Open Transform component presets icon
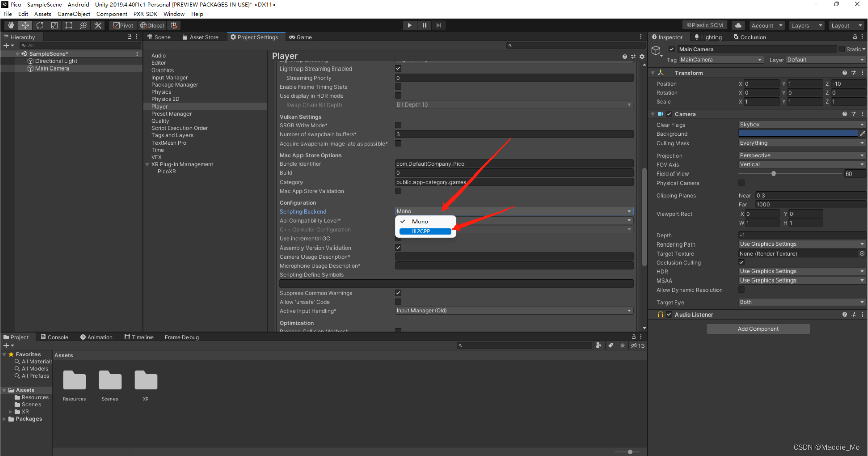The width and height of the screenshot is (868, 456). (853, 73)
